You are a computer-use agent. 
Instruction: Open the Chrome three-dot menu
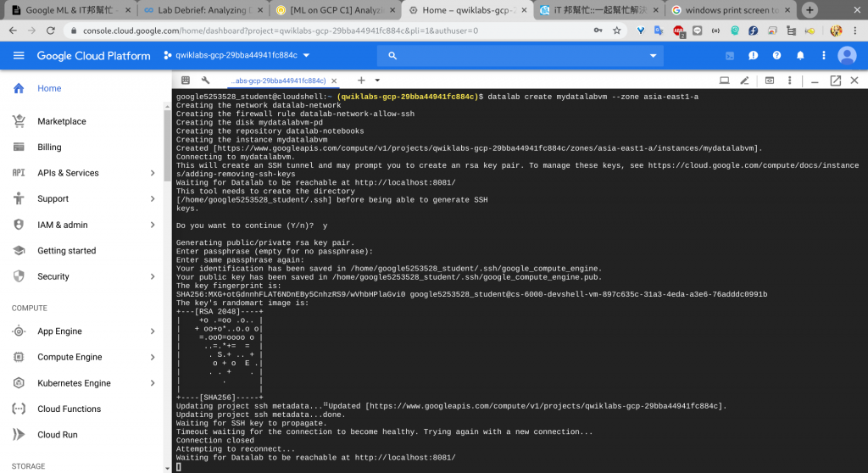(854, 31)
